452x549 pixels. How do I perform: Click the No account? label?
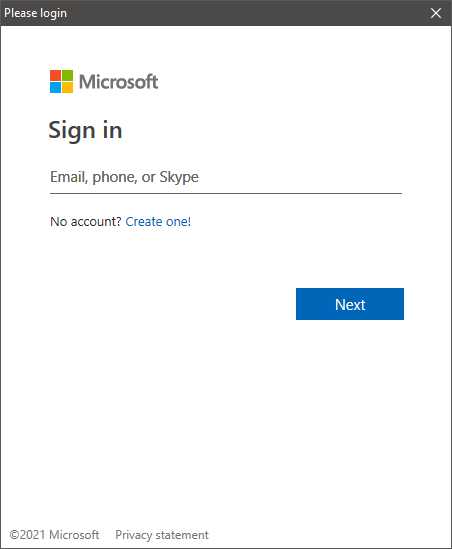point(85,222)
